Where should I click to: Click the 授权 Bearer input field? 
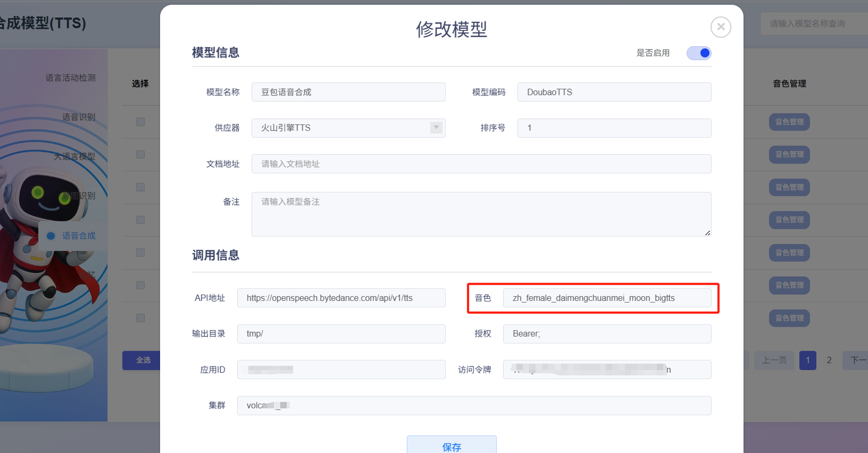[607, 334]
